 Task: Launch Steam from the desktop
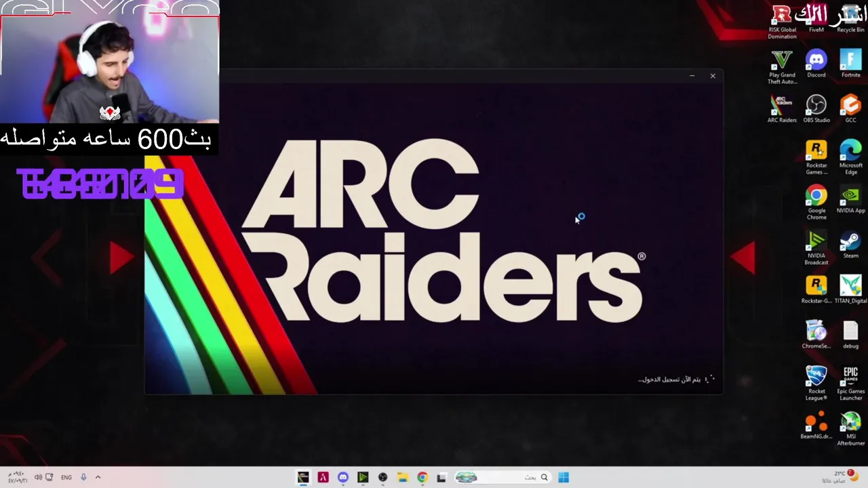click(x=850, y=245)
